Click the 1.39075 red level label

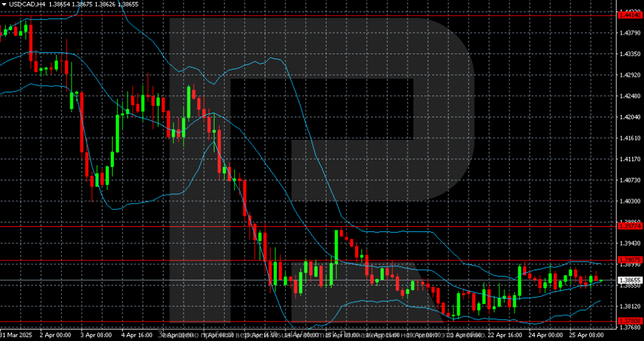(x=629, y=260)
